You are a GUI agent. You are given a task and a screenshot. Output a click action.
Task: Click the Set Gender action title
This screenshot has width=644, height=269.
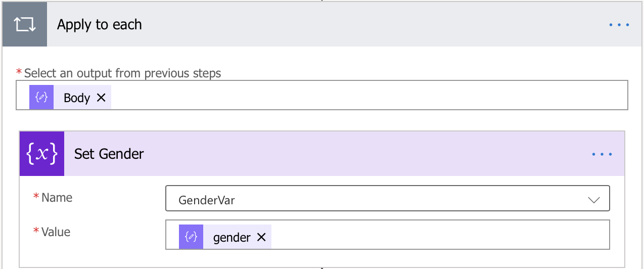(109, 154)
